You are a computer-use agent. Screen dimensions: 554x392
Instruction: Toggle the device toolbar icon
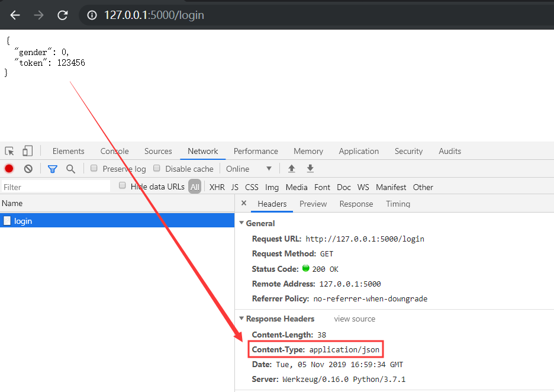coord(28,151)
